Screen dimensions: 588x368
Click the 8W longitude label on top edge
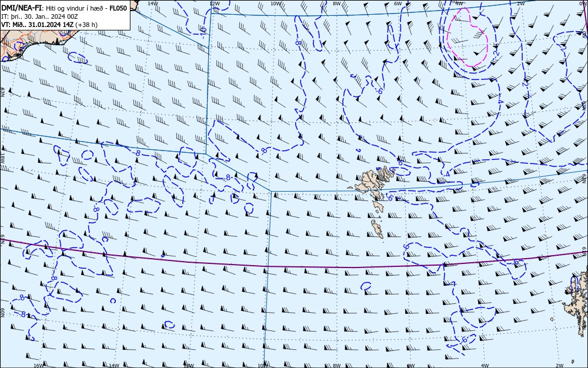(x=336, y=4)
